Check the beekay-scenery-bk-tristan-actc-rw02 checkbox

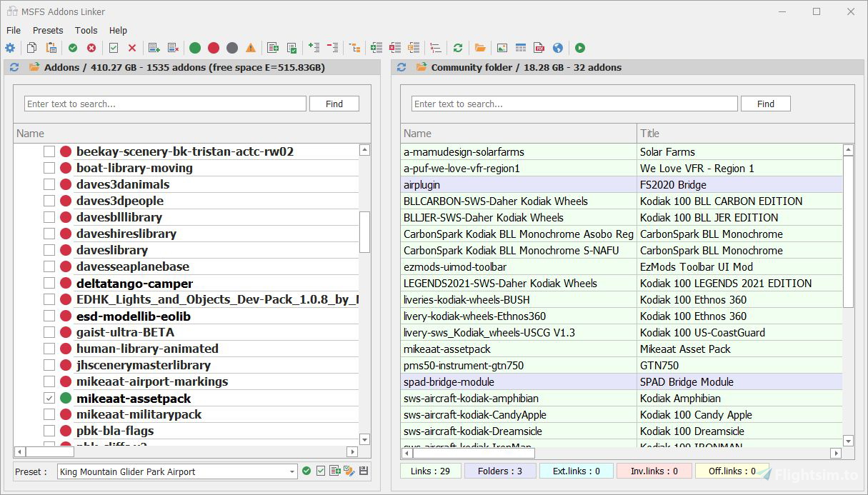49,151
